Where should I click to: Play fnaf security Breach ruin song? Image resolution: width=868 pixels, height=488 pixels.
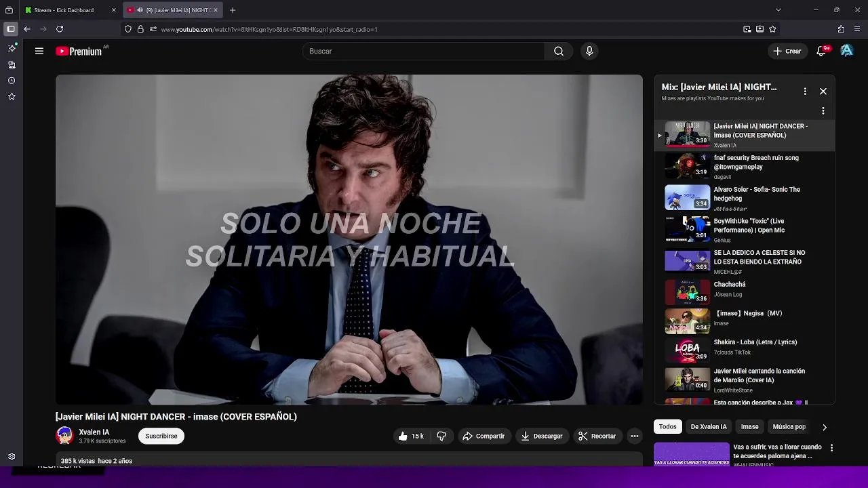click(745, 167)
